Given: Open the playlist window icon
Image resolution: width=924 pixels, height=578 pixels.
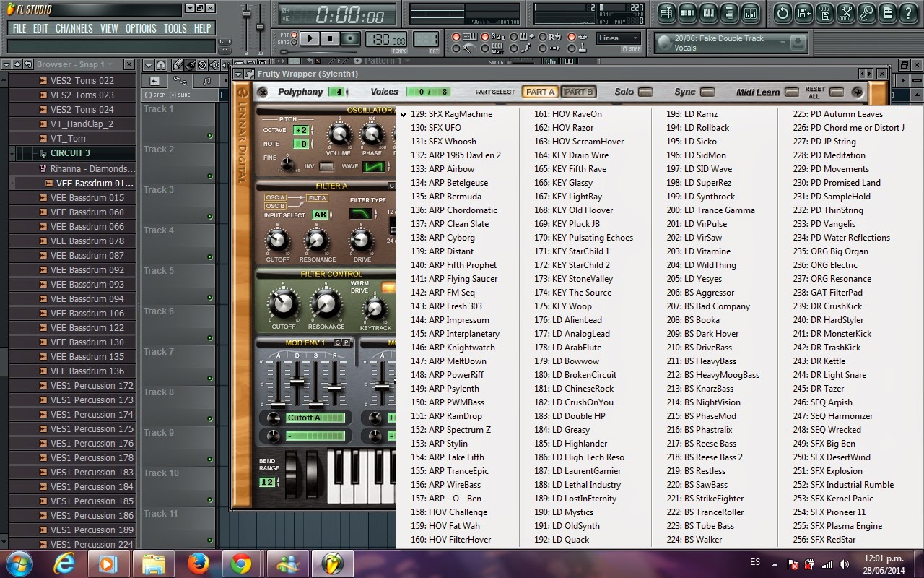Looking at the screenshot, I should (x=667, y=13).
